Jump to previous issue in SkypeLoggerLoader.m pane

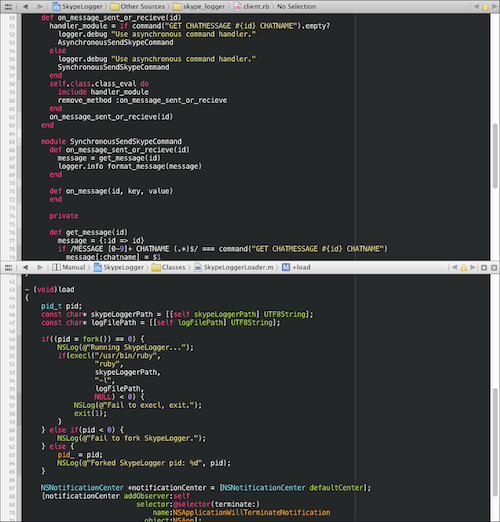click(454, 267)
